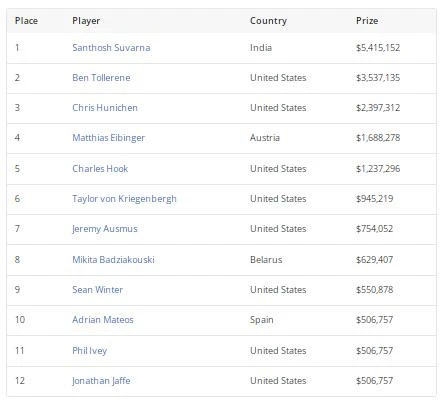
Task: Click the Country column header
Action: coord(268,21)
